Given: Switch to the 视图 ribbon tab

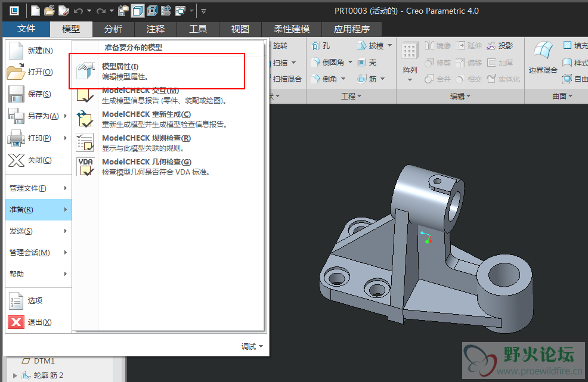Looking at the screenshot, I should [240, 29].
